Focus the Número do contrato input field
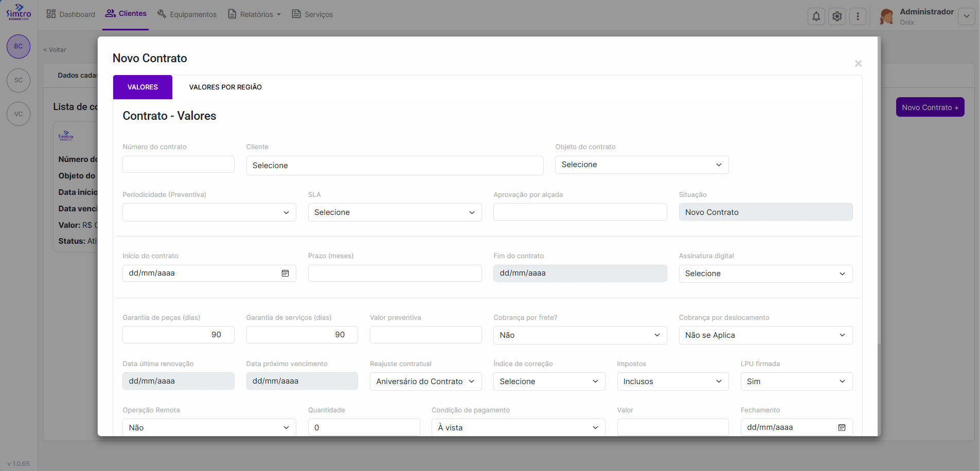The height and width of the screenshot is (471, 980). tap(178, 165)
